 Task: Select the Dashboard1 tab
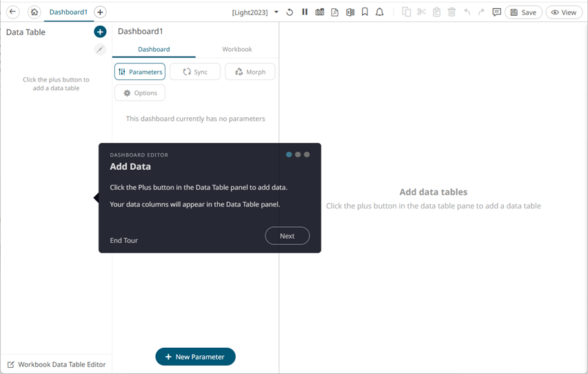[68, 12]
